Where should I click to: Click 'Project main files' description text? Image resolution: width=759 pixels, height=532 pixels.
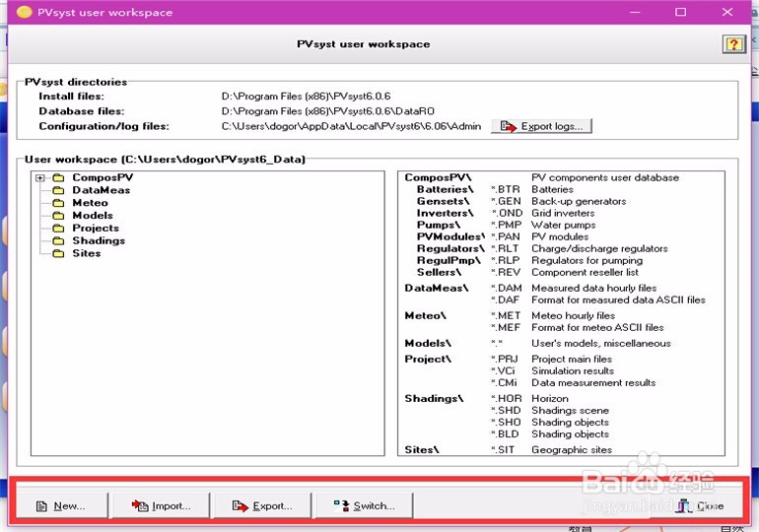[x=572, y=360]
